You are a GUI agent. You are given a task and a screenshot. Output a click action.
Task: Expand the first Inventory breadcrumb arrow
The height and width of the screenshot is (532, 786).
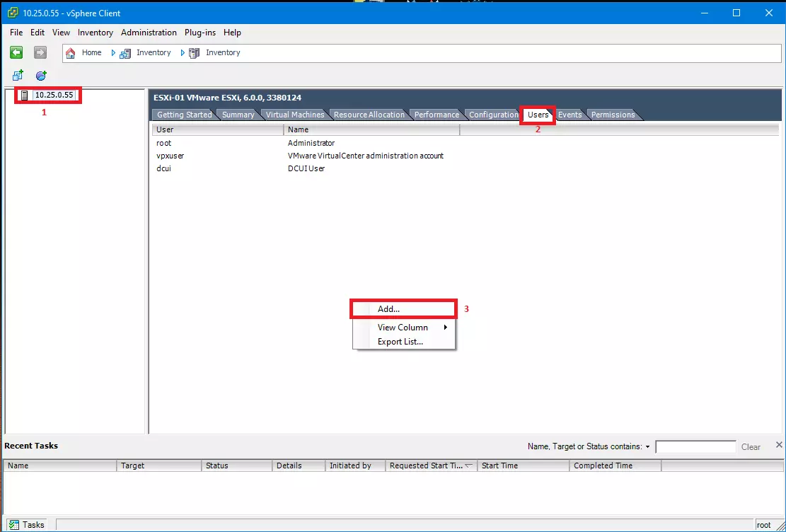click(x=113, y=53)
